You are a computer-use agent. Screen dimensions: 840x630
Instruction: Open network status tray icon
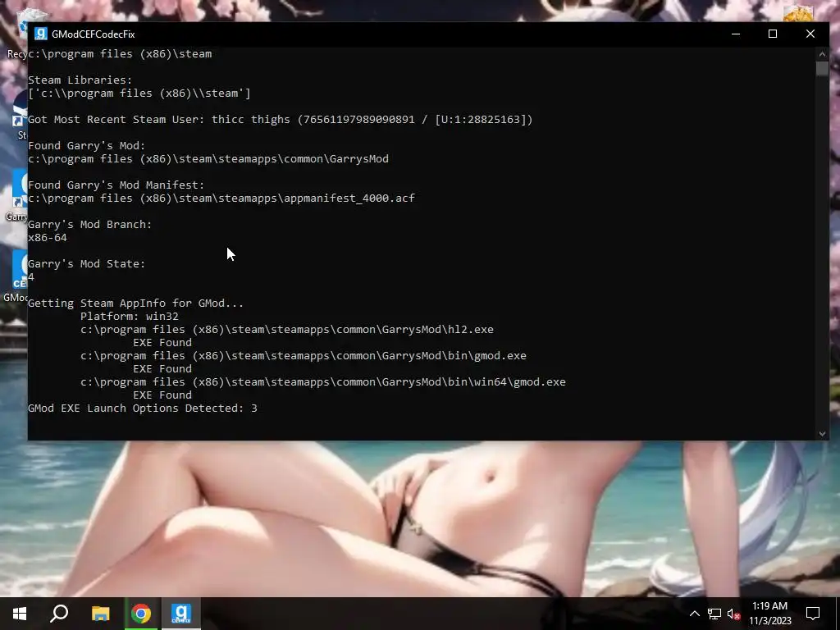(x=714, y=614)
